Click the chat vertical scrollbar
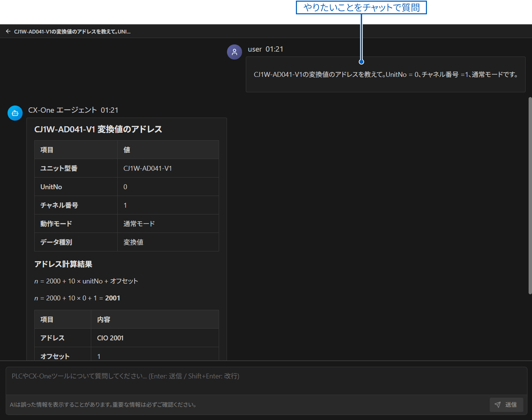 click(x=530, y=196)
